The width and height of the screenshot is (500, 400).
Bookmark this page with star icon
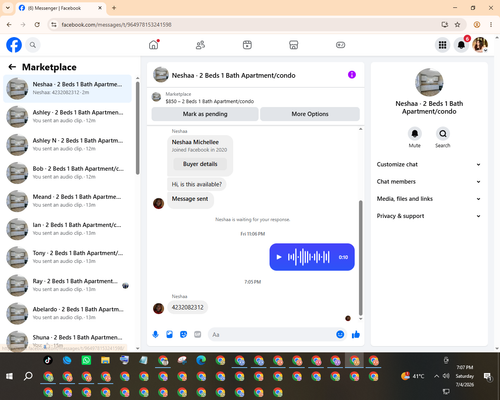[457, 25]
